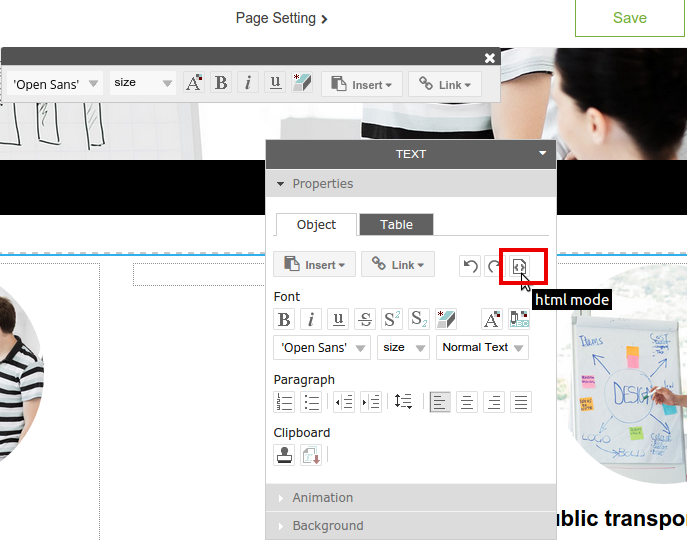687x540 pixels.
Task: Insert a bulleted list
Action: [311, 402]
